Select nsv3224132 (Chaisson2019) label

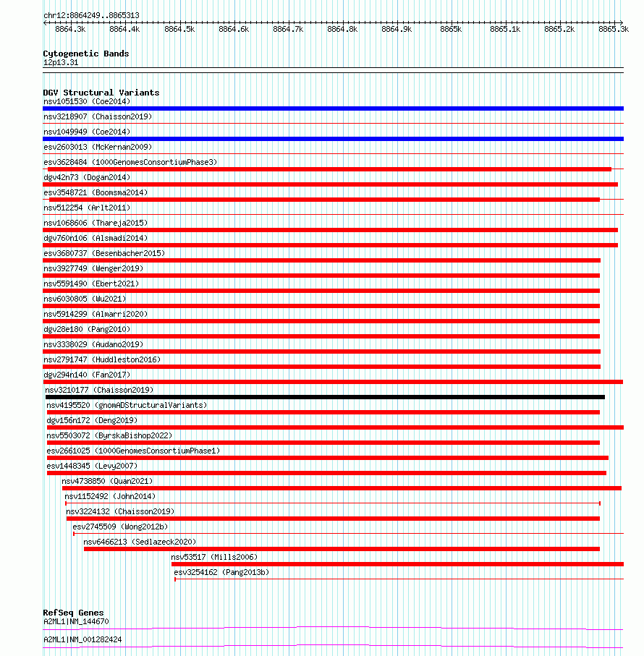(x=121, y=511)
